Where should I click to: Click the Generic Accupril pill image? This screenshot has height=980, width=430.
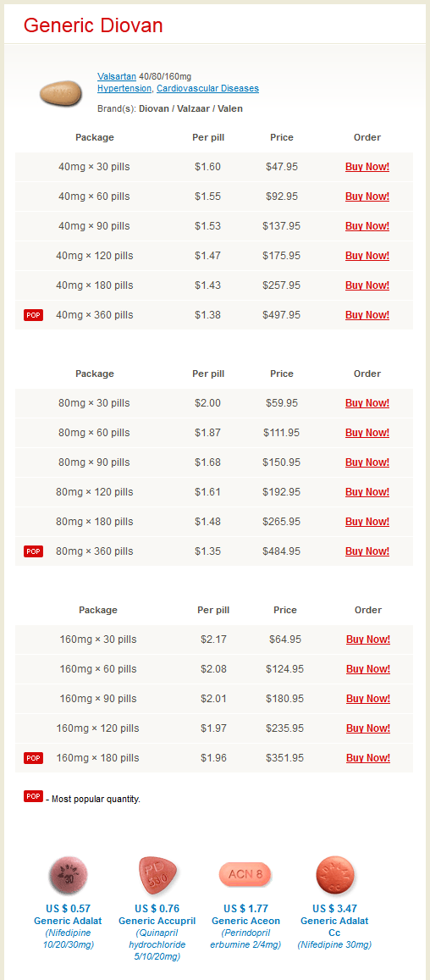pos(157,875)
